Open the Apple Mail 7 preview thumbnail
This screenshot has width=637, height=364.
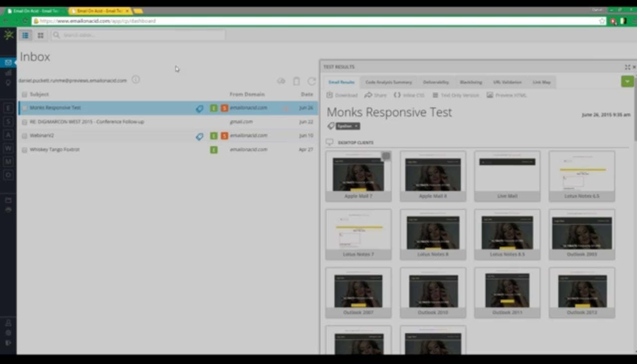358,176
